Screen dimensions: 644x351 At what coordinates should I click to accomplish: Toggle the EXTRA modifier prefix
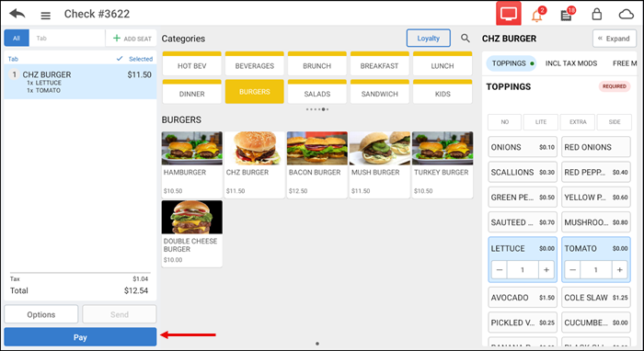[x=578, y=122]
